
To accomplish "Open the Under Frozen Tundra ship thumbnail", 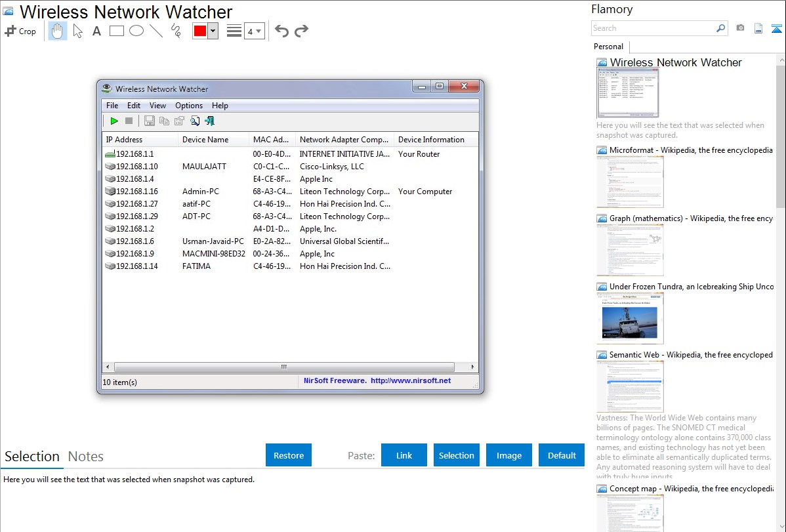I will [x=630, y=318].
